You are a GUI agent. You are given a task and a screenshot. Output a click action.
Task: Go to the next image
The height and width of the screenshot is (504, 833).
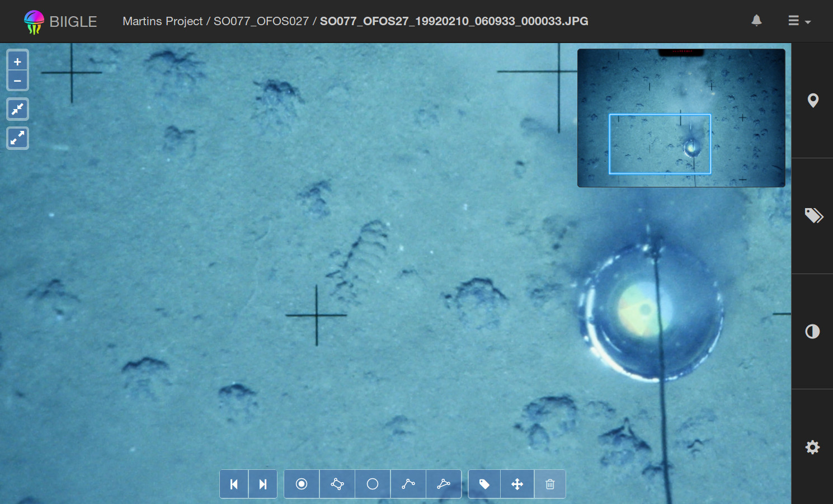[262, 484]
